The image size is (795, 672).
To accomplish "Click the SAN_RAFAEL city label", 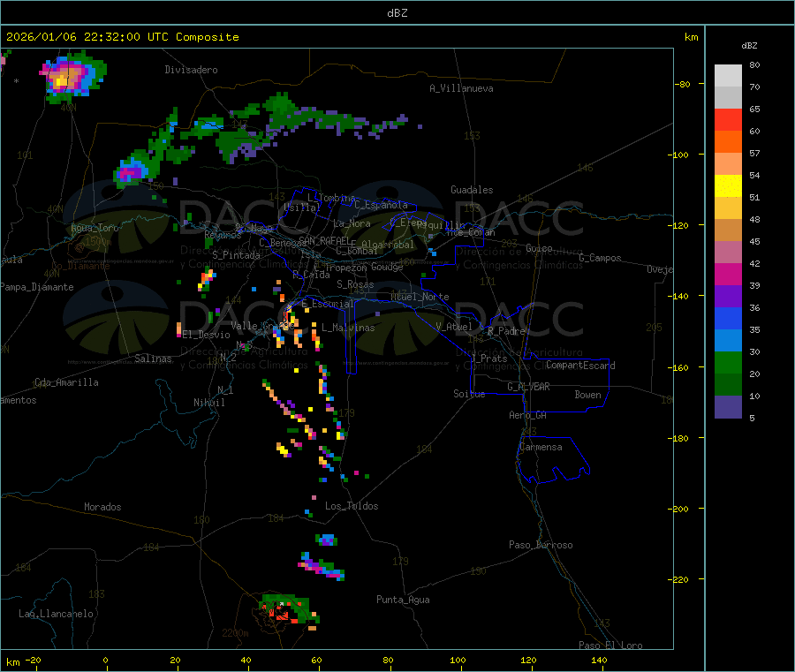I will pyautogui.click(x=325, y=240).
